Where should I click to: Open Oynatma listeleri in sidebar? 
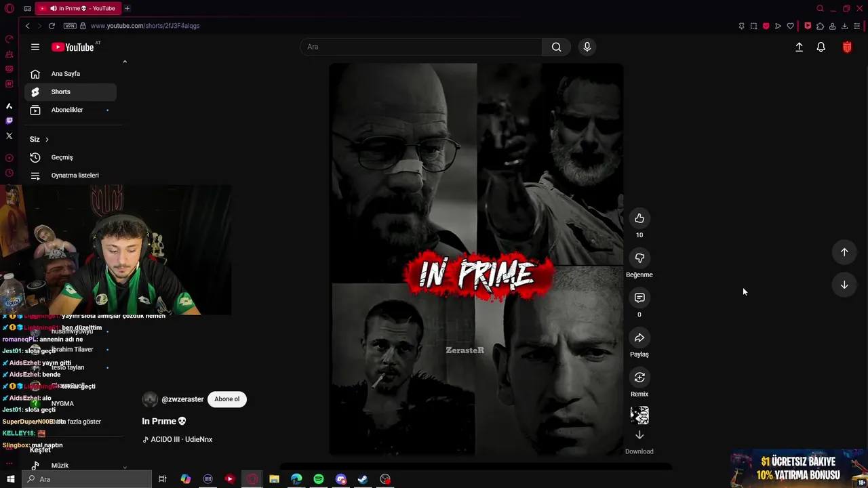[71, 176]
